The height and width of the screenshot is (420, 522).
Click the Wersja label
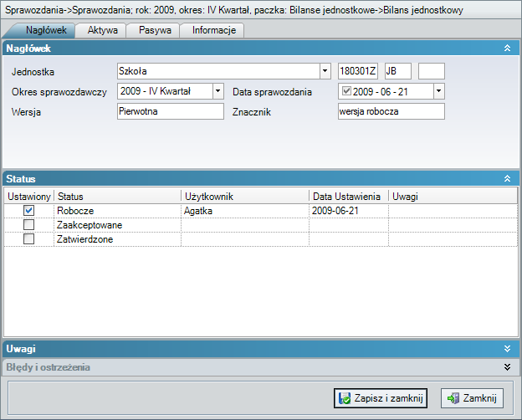coord(26,112)
